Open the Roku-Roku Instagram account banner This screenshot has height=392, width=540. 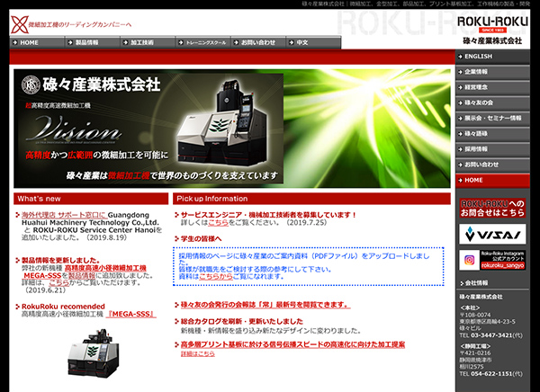(x=492, y=260)
